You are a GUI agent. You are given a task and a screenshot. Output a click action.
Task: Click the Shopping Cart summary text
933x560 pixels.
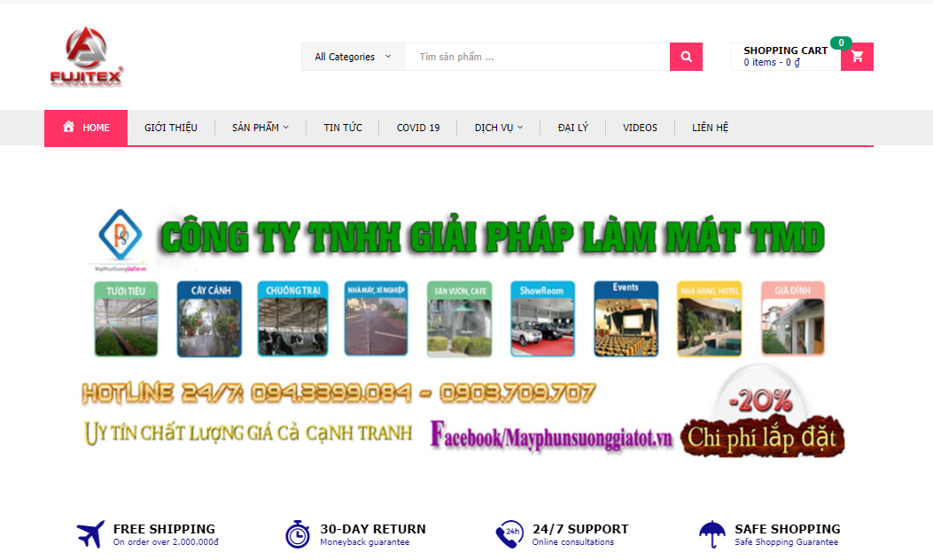tap(784, 57)
